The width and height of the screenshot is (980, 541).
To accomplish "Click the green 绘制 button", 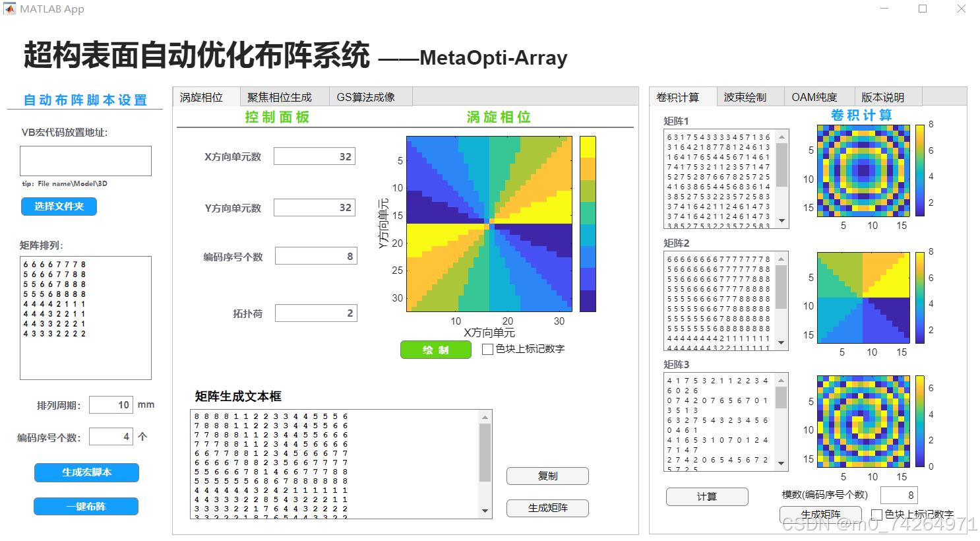I will point(435,350).
